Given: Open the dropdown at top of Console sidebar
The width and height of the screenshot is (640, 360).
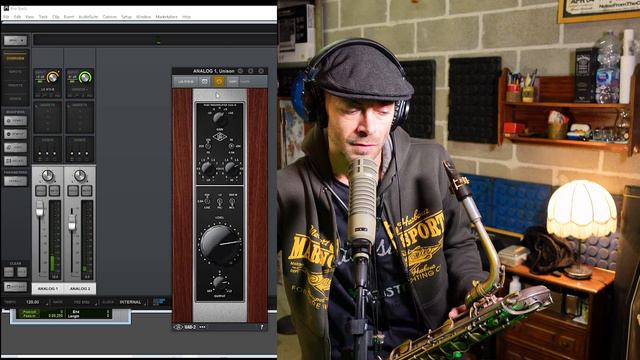Looking at the screenshot, I should point(16,40).
